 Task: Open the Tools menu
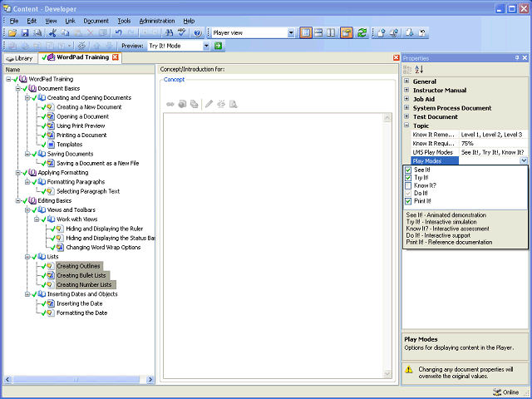point(124,21)
